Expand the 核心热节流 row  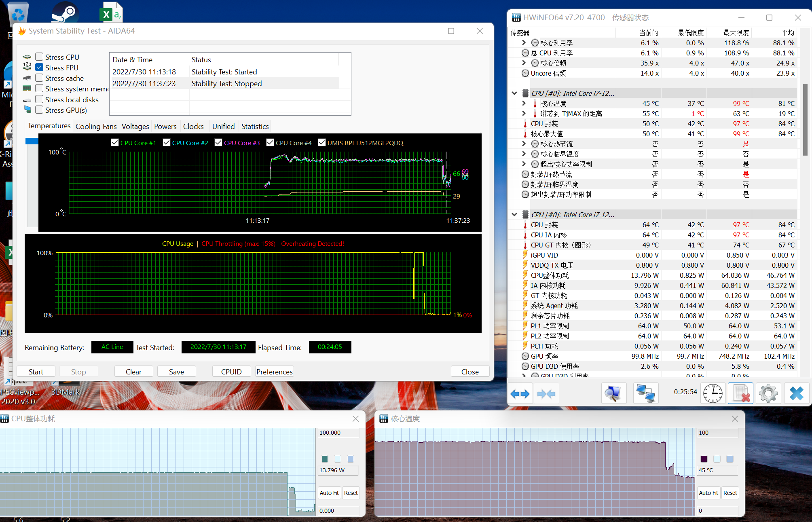(524, 144)
